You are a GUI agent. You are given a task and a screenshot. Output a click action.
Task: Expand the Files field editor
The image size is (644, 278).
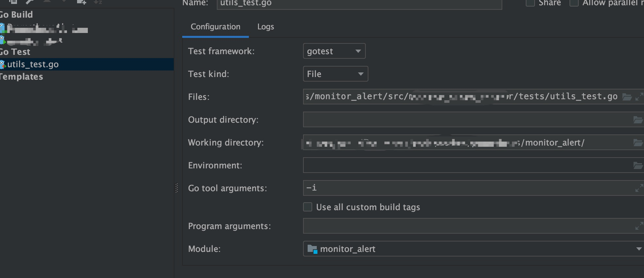tap(639, 97)
